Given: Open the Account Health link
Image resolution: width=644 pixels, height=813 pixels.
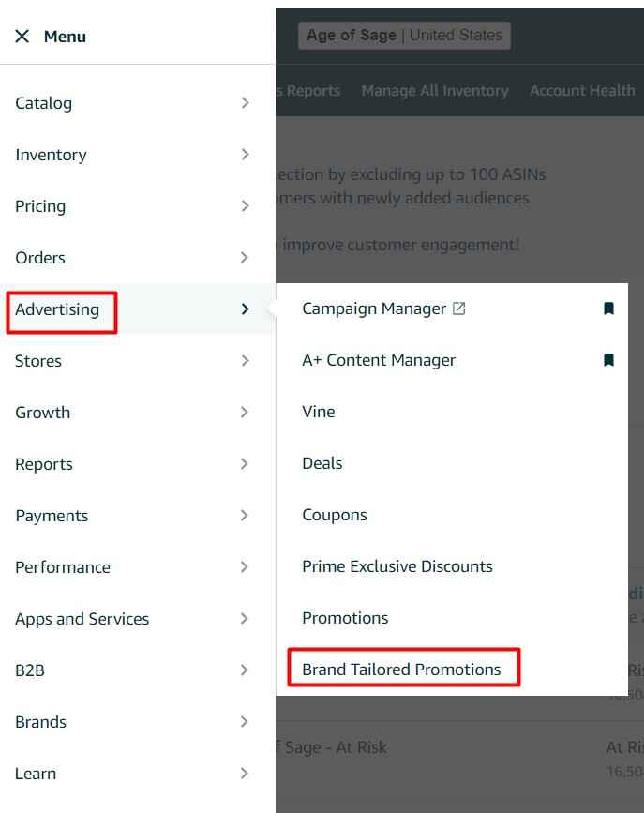Looking at the screenshot, I should click(x=582, y=91).
